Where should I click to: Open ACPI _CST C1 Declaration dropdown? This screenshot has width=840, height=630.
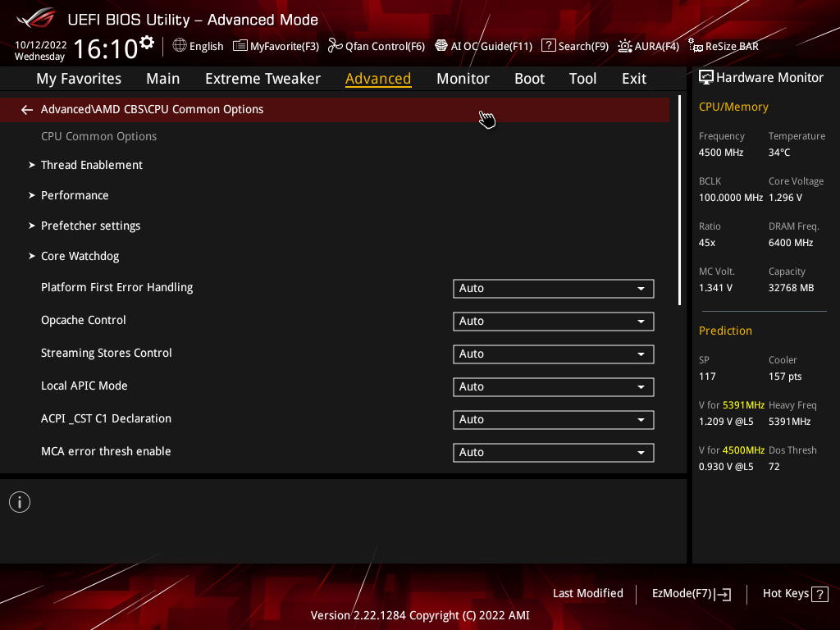click(x=554, y=419)
